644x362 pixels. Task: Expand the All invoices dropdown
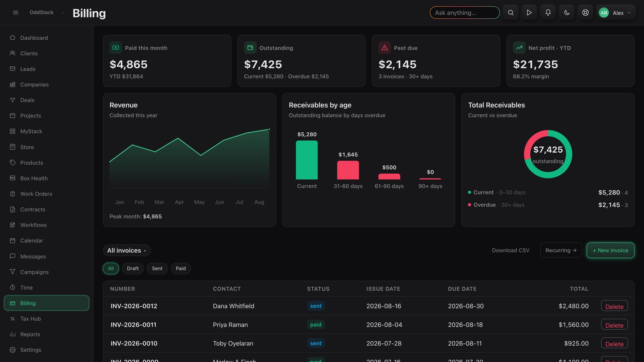(127, 250)
